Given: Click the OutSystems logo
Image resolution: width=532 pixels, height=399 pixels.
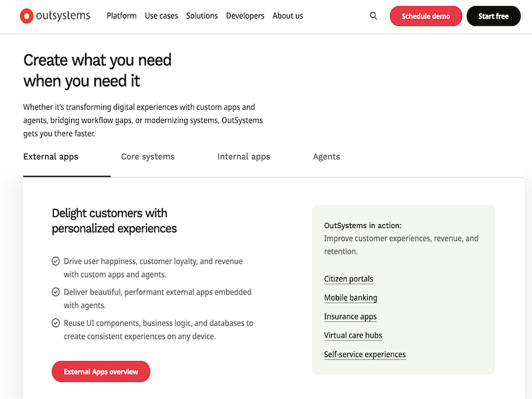Looking at the screenshot, I should 55,15.
